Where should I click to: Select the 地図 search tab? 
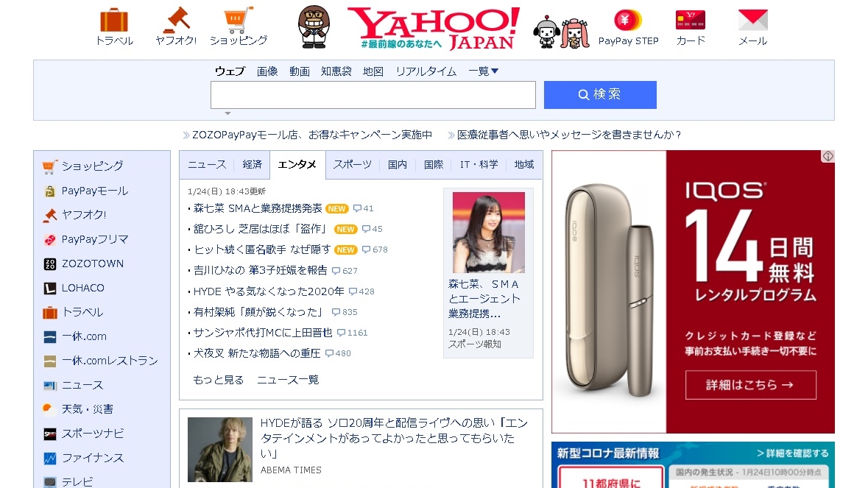373,71
